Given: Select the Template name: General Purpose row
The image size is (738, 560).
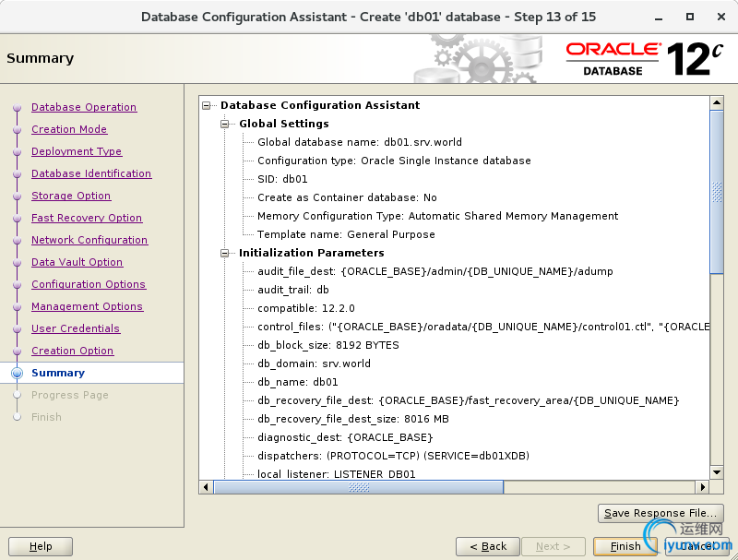Looking at the screenshot, I should point(346,234).
